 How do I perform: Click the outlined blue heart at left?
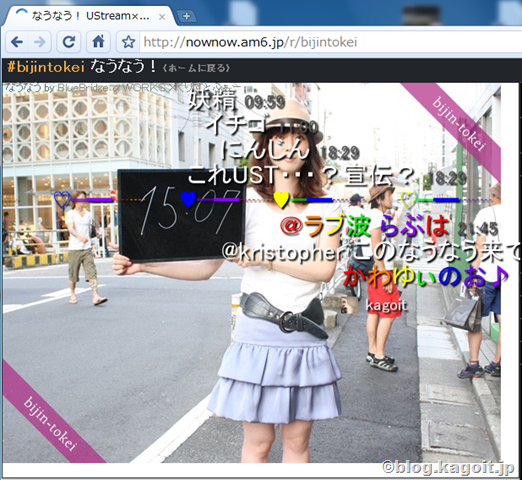(62, 199)
